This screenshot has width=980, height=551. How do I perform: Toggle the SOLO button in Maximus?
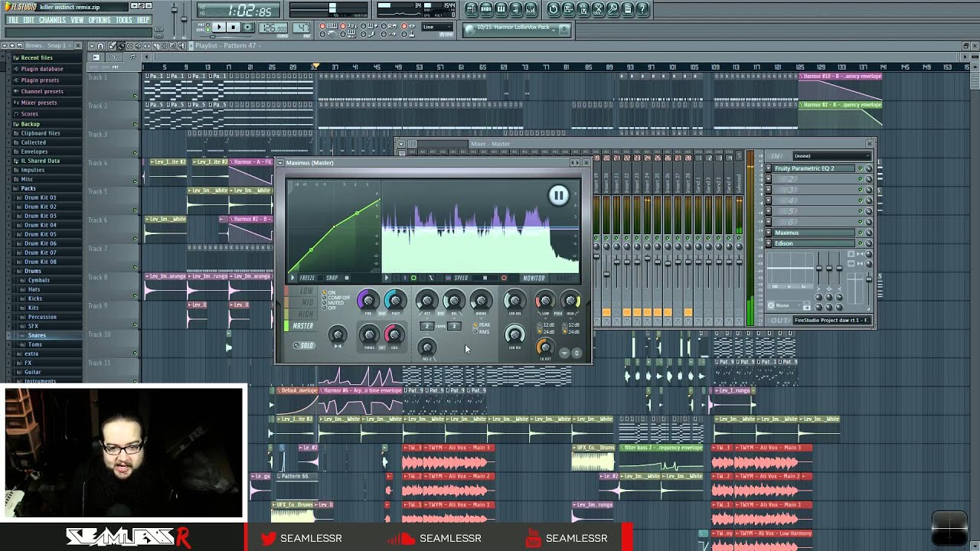(x=304, y=345)
